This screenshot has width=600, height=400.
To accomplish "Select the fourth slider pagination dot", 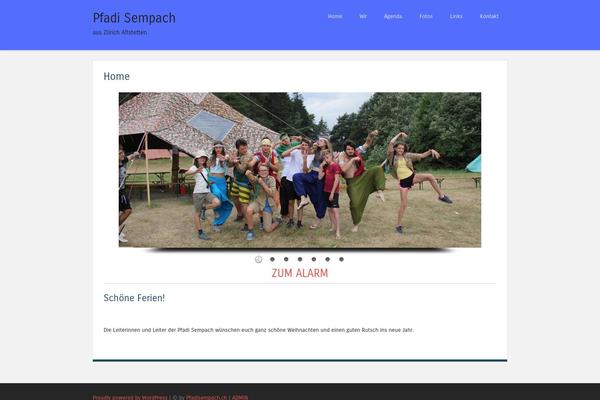I will pos(300,260).
